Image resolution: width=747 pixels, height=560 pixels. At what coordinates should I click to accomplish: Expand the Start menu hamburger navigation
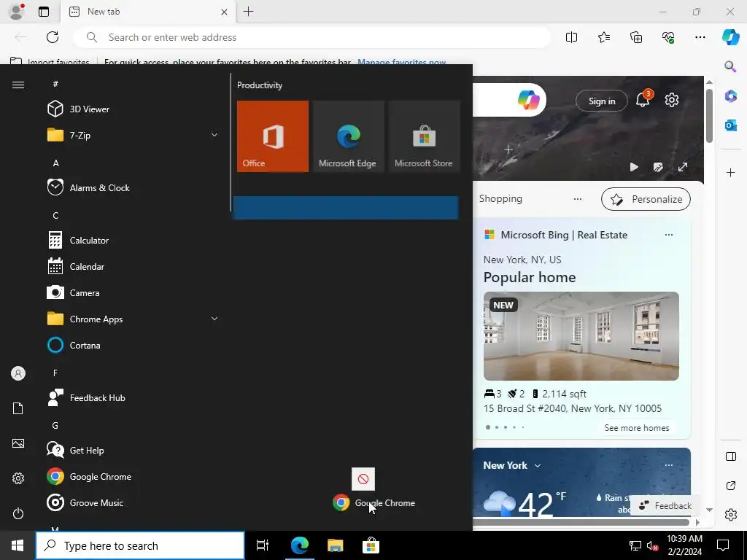(18, 85)
